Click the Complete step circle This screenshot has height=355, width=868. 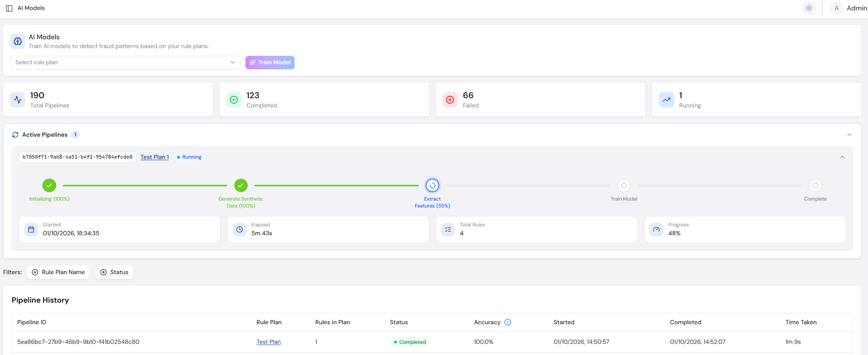pos(815,186)
